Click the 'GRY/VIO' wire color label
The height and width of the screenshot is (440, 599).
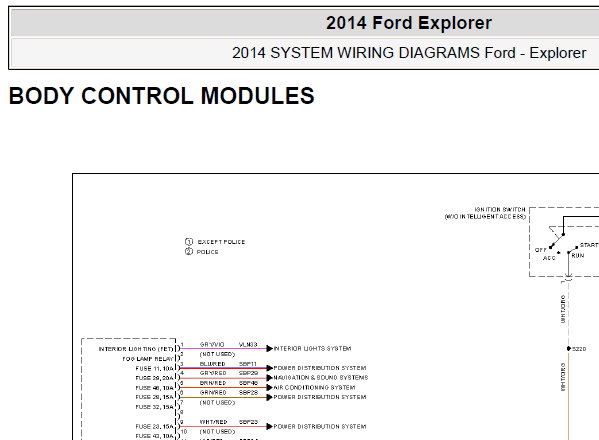212,345
